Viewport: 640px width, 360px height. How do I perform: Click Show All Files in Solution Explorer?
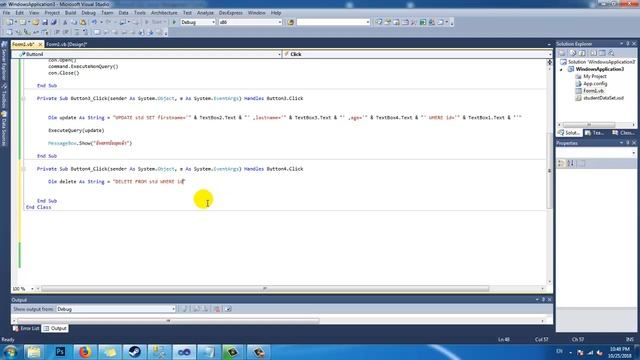(573, 53)
